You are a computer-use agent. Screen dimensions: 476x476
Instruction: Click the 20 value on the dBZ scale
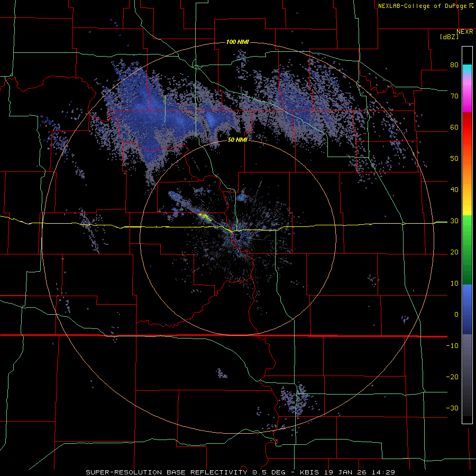pos(454,252)
